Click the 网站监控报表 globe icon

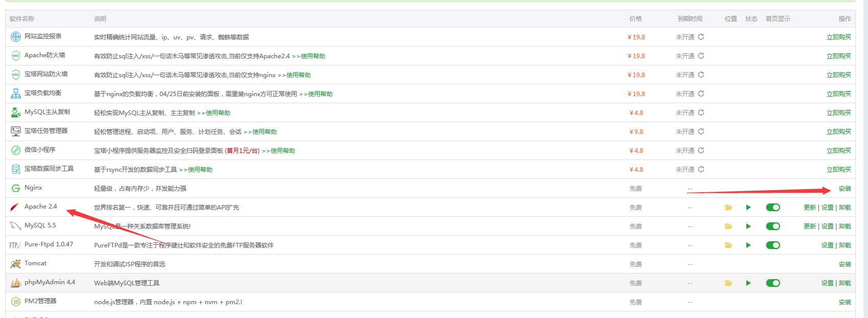tap(16, 37)
